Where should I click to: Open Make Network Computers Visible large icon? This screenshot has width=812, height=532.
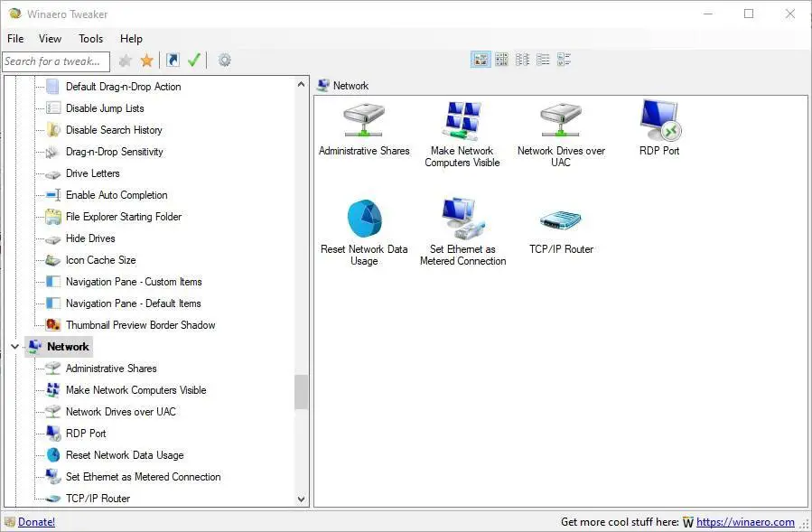462,121
